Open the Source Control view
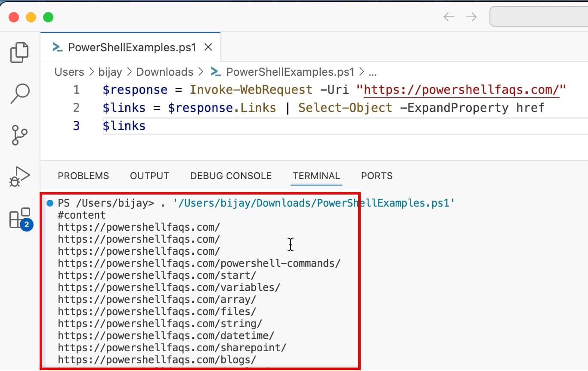588x371 pixels. point(19,135)
